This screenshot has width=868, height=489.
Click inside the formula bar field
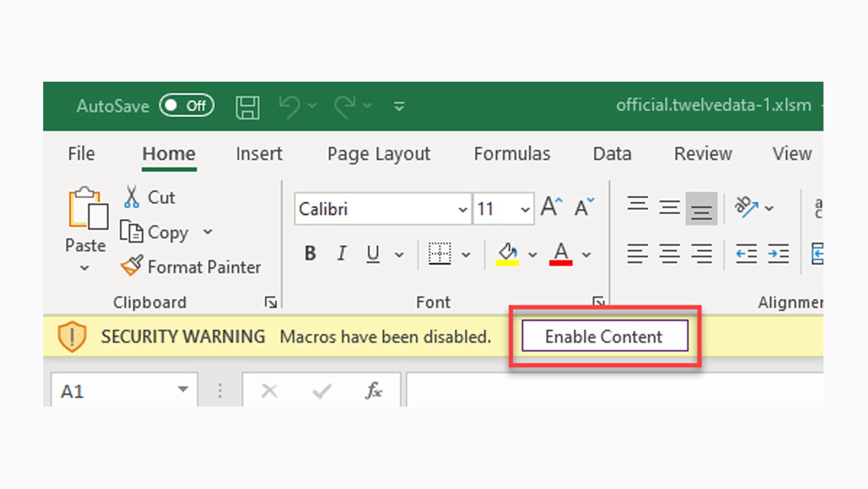pyautogui.click(x=615, y=390)
